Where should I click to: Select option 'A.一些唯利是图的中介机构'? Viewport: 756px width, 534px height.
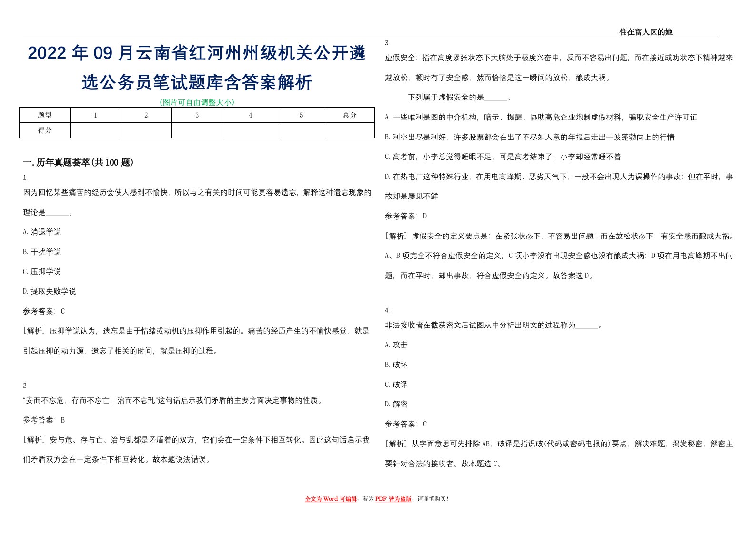541,117
